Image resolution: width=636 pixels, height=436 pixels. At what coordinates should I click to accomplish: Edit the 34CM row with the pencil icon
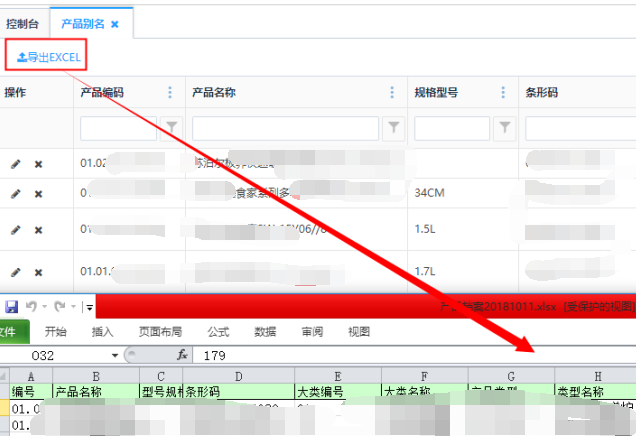coord(15,192)
